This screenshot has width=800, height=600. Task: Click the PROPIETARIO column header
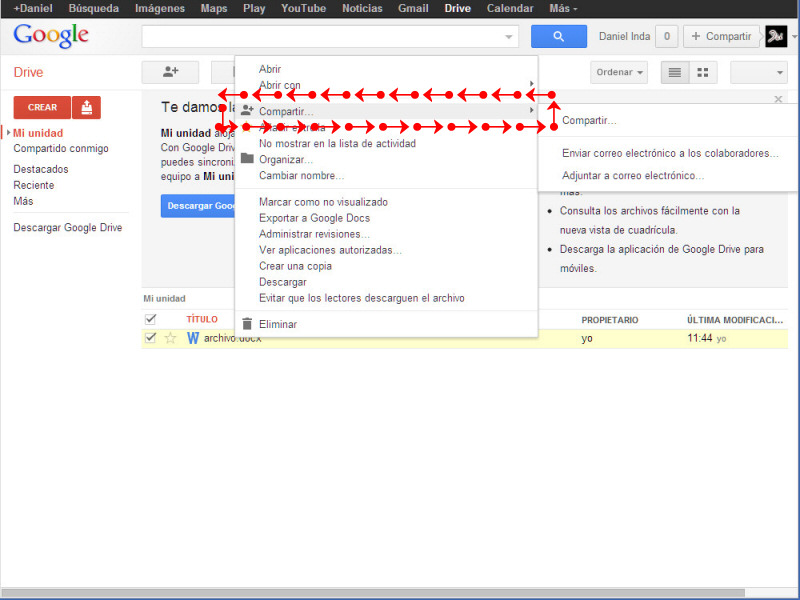click(x=610, y=320)
